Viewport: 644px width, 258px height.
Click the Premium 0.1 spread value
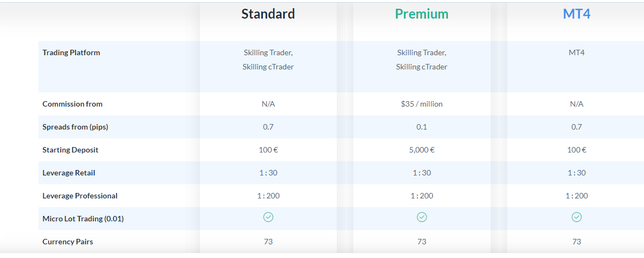(422, 127)
